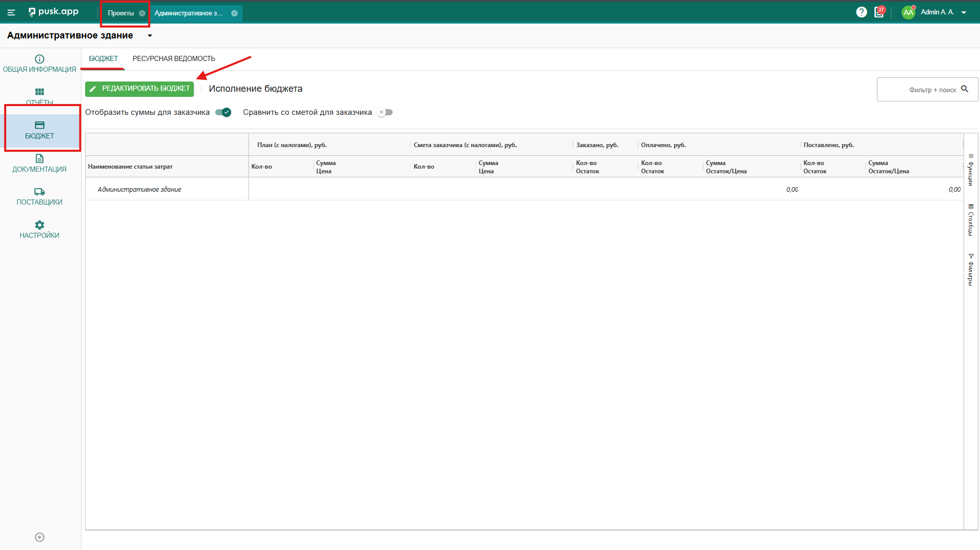The height and width of the screenshot is (550, 980).
Task: Open the hamburger main menu
Action: point(11,13)
